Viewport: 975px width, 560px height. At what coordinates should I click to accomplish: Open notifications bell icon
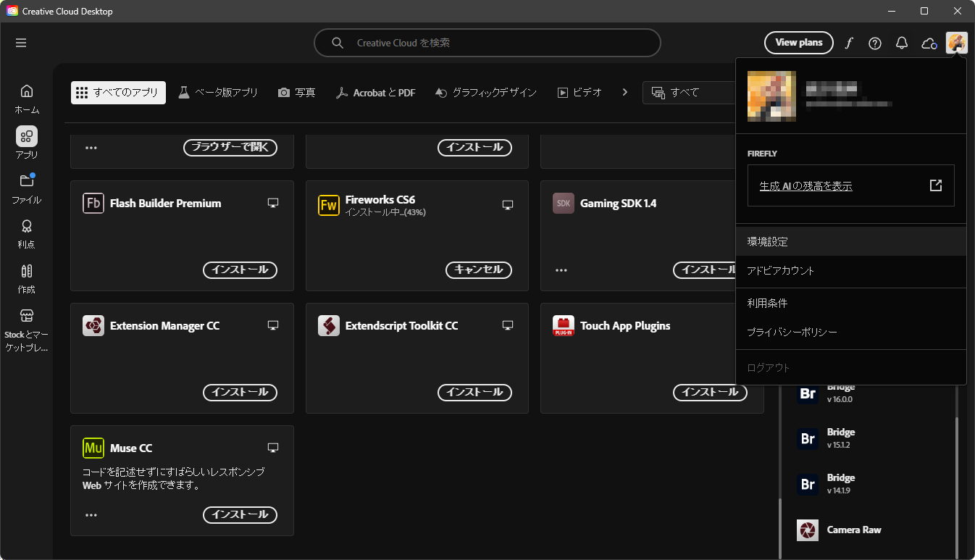coord(902,43)
